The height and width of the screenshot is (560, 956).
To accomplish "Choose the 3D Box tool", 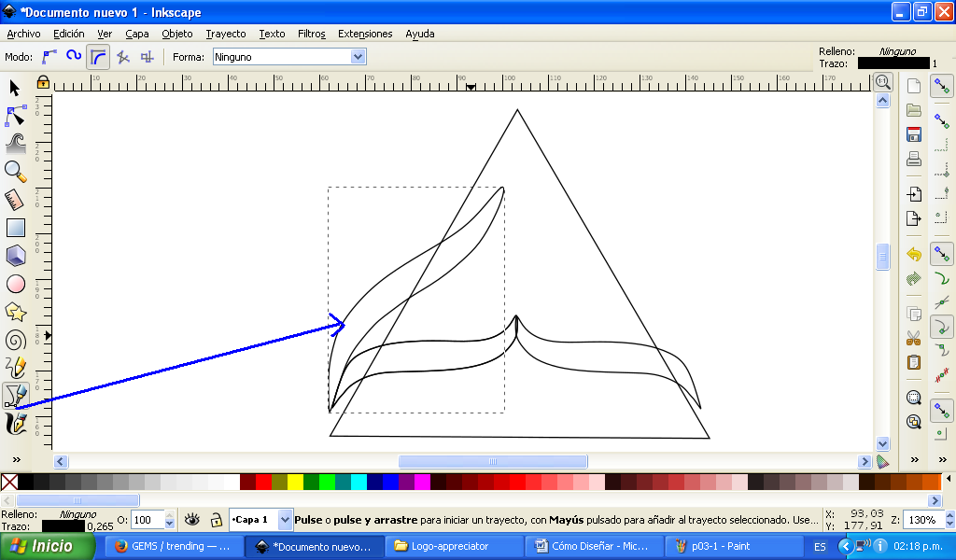I will [x=15, y=256].
